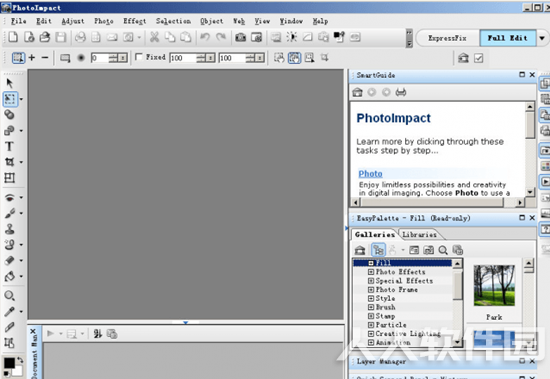
Task: Click the Save disk icon
Action: click(61, 37)
